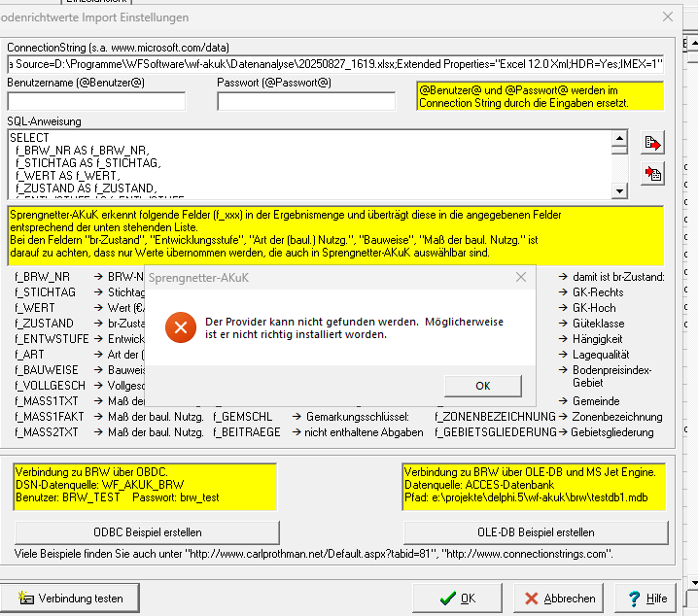Viewport: 698px width, 616px height.
Task: Click the 'GK-Rechts' mapping text
Action: pyautogui.click(x=598, y=292)
